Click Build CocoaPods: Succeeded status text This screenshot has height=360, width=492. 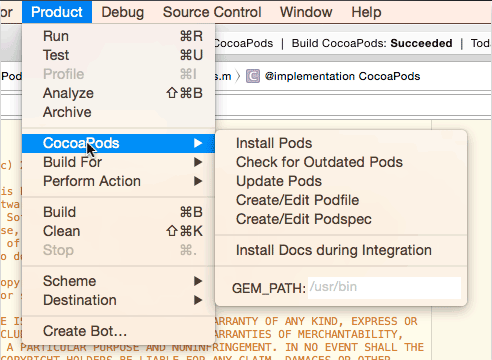click(x=372, y=43)
